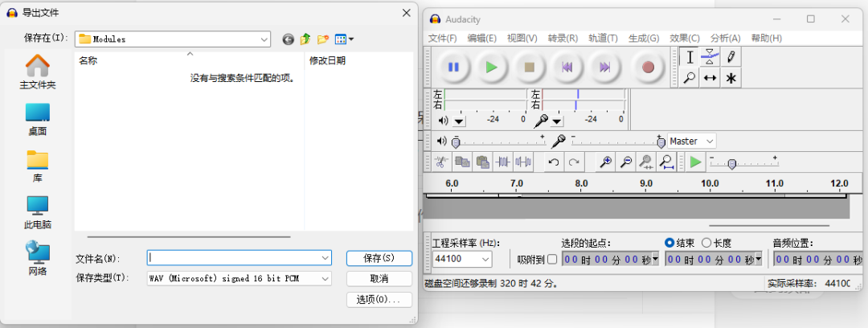Viewport: 868px width, 328px height.
Task: Select the Selection (I-beam) tool
Action: click(x=690, y=57)
